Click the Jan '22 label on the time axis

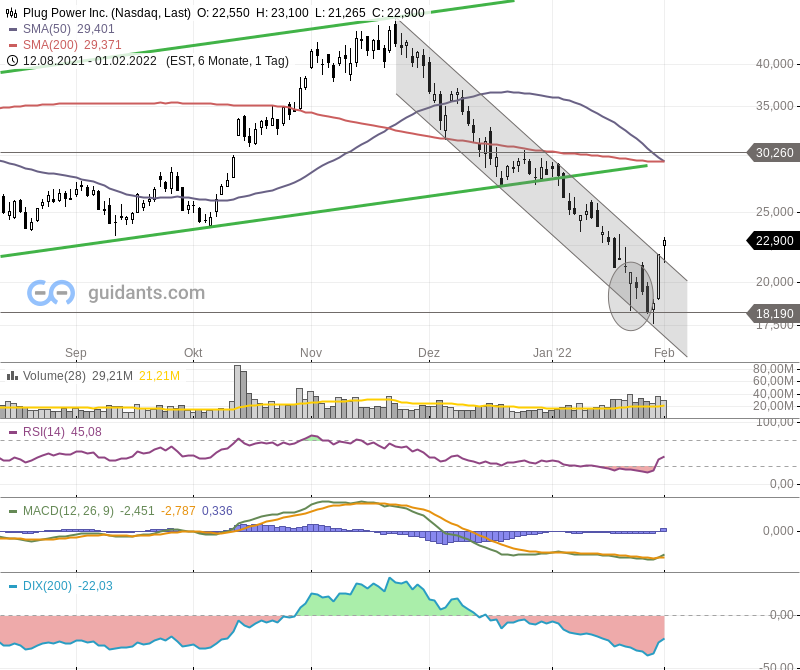[552, 353]
